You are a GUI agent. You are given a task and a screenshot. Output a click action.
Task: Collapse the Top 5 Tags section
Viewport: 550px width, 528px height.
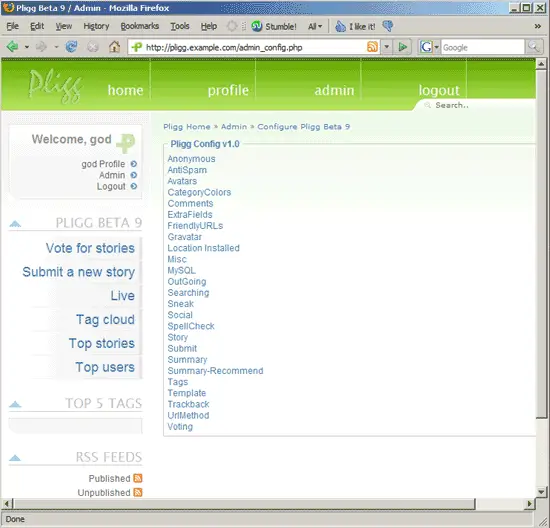(15, 404)
